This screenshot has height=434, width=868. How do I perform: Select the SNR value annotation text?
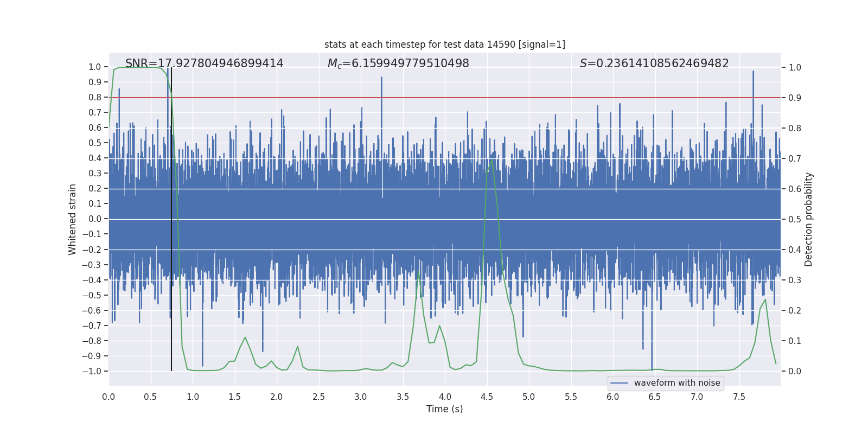tap(204, 63)
